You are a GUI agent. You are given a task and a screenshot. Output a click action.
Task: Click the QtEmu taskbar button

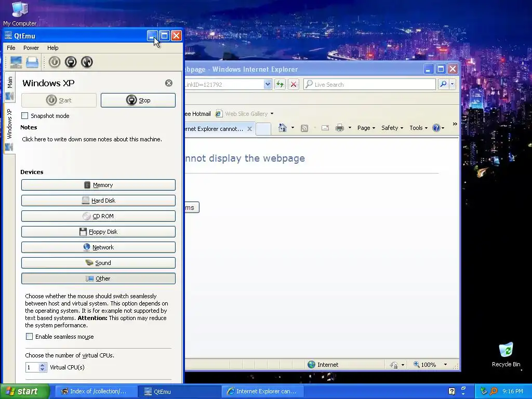click(179, 392)
